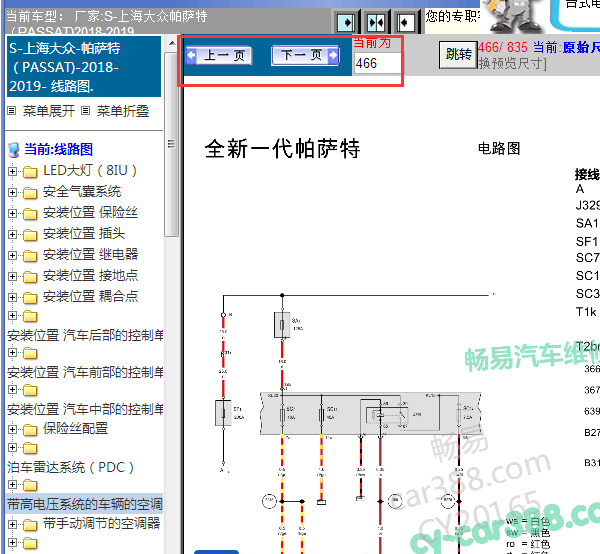Click the left-arrow panel layout icon
This screenshot has width=600, height=554.
[x=406, y=23]
